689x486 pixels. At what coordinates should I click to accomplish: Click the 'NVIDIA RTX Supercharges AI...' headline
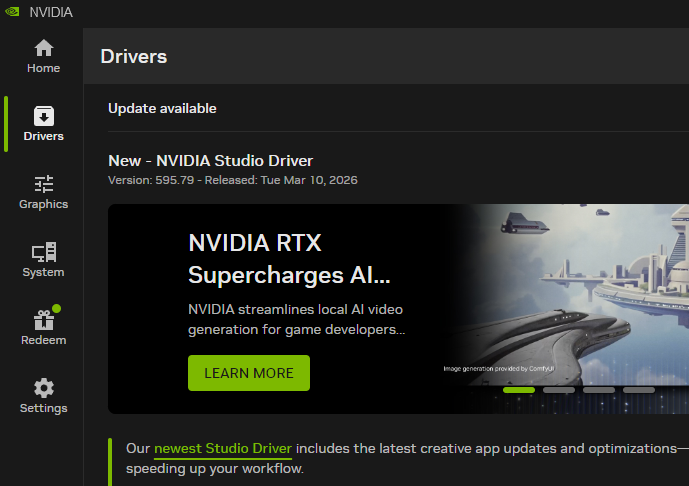[x=289, y=259]
